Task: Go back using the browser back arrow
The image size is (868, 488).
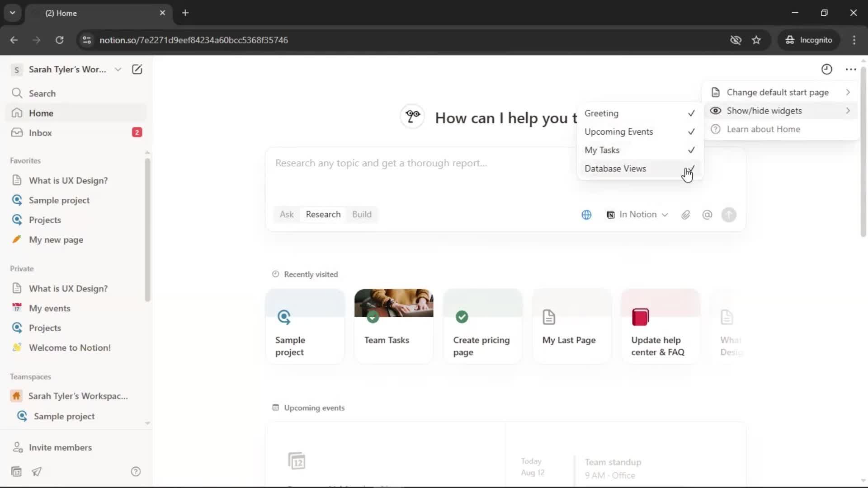Action: coord(14,40)
